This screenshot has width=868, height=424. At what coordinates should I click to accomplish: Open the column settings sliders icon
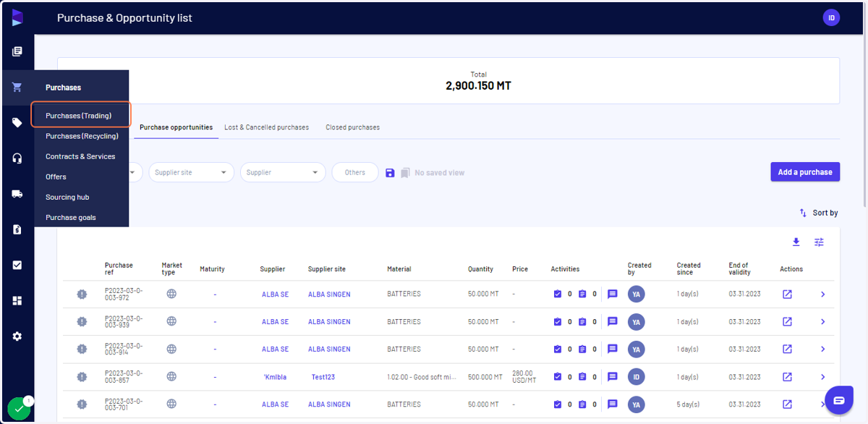pyautogui.click(x=819, y=242)
